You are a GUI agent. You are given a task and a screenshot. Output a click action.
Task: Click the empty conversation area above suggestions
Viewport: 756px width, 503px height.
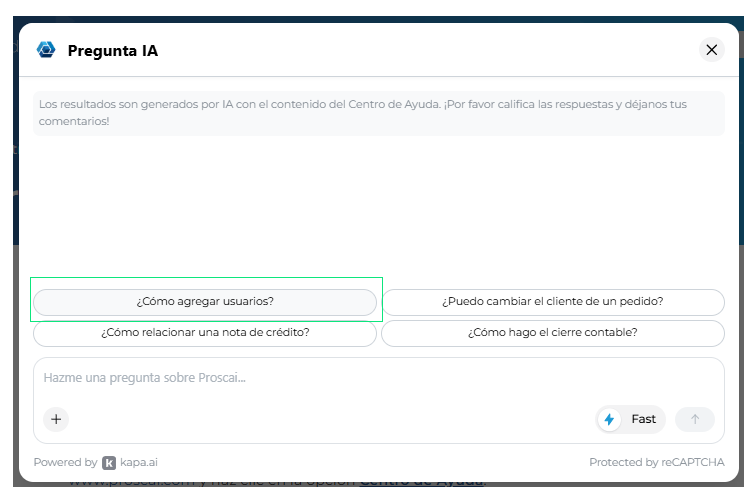point(378,207)
